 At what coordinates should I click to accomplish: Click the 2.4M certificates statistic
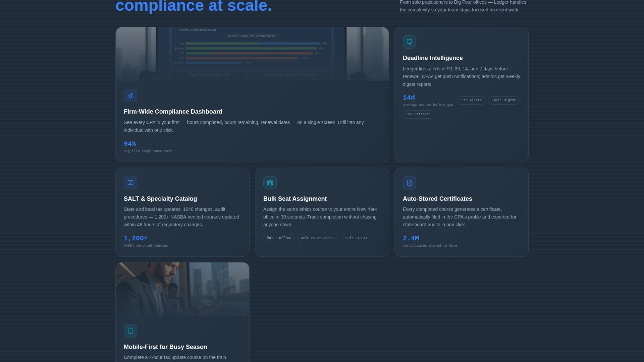click(x=411, y=238)
